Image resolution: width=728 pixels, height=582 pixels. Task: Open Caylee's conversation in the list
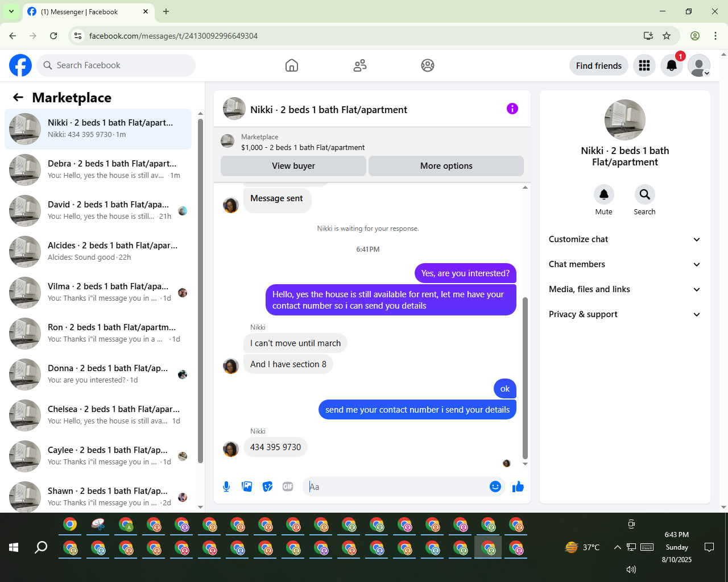click(98, 456)
